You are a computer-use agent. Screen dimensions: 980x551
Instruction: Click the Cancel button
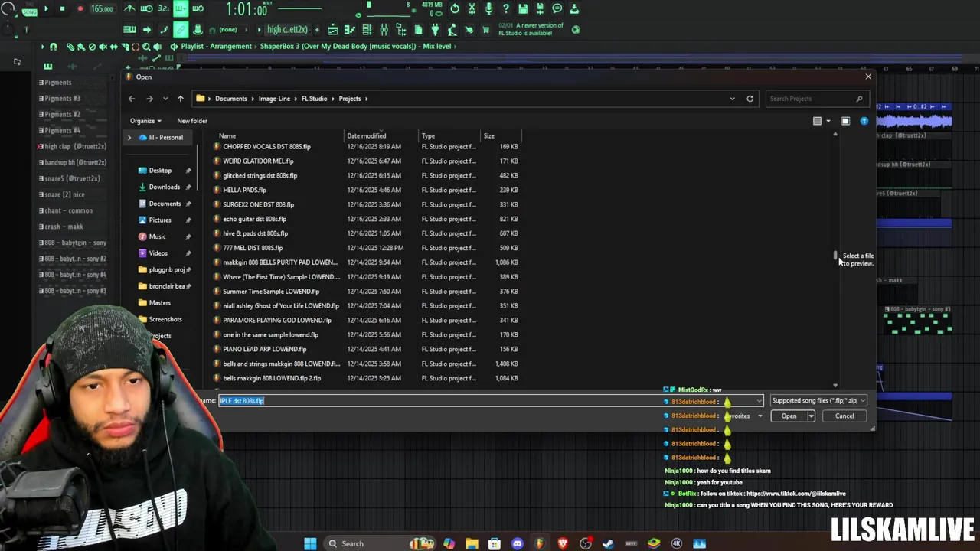(x=844, y=416)
